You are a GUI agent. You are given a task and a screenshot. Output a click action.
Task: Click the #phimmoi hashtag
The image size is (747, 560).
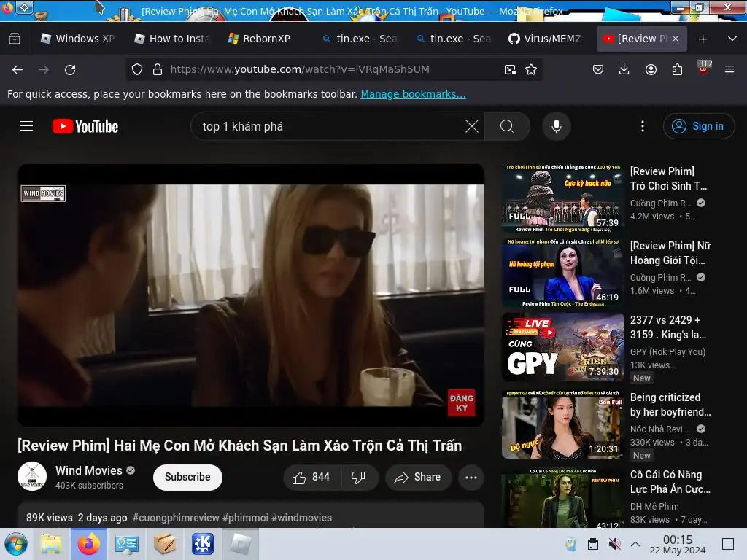click(245, 518)
